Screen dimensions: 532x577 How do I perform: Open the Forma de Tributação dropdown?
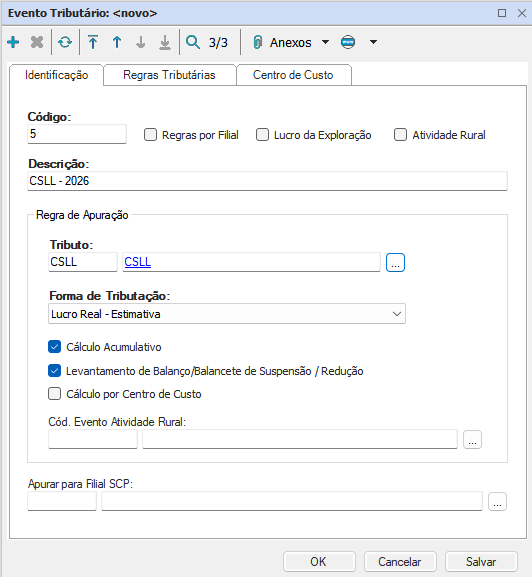tap(227, 314)
